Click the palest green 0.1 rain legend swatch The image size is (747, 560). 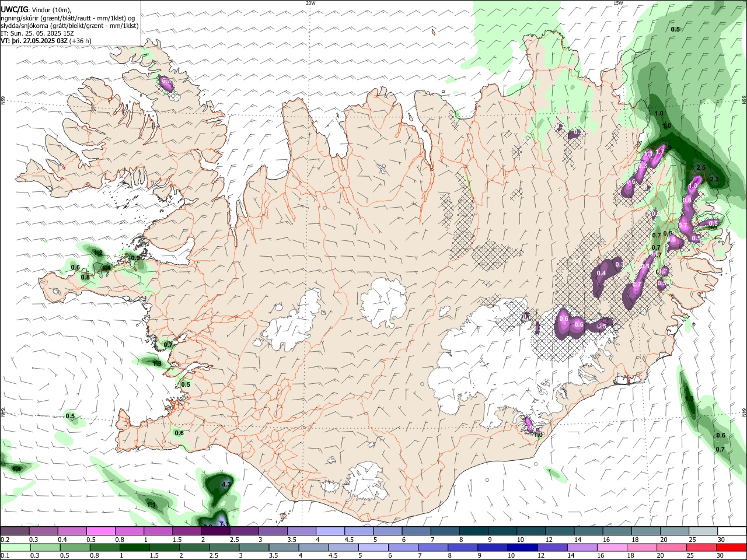point(15,547)
